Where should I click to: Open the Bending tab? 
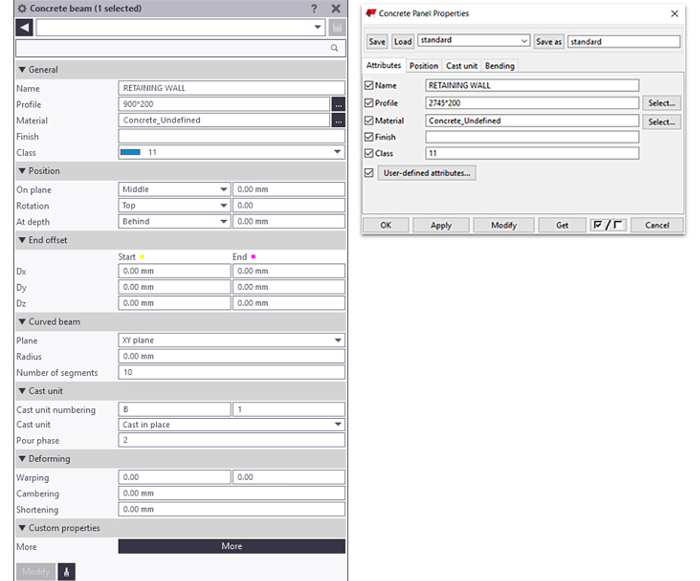tap(500, 66)
